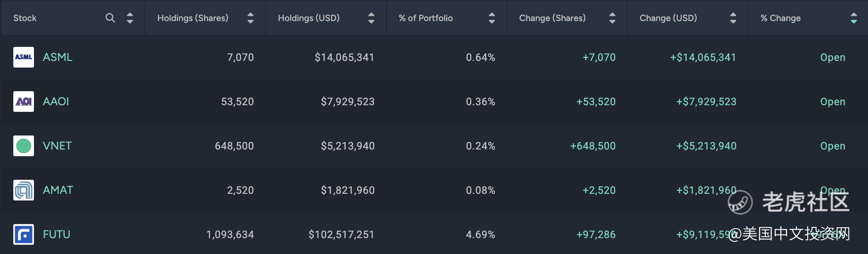The height and width of the screenshot is (254, 868).
Task: Click the search icon in Stock column
Action: tap(110, 18)
